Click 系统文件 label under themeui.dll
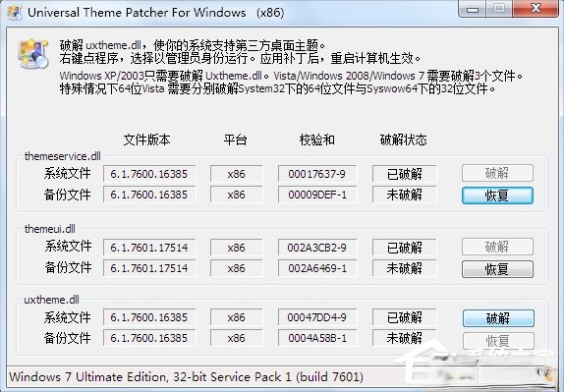 [x=68, y=247]
